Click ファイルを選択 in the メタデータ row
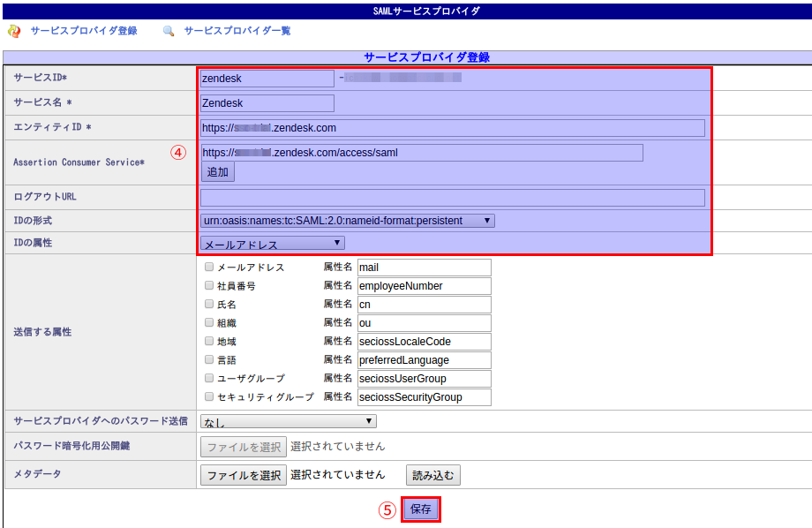This screenshot has width=812, height=528. 244,475
